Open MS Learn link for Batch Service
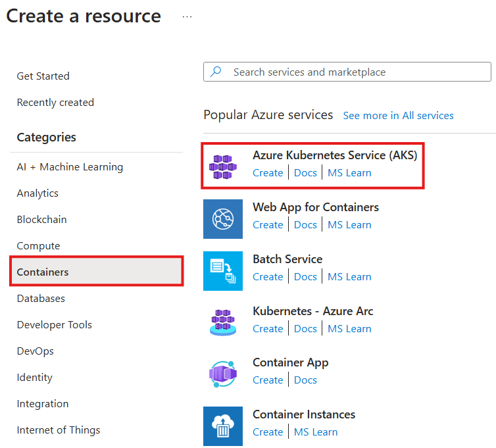Screen dimensions: 496x448 349,277
